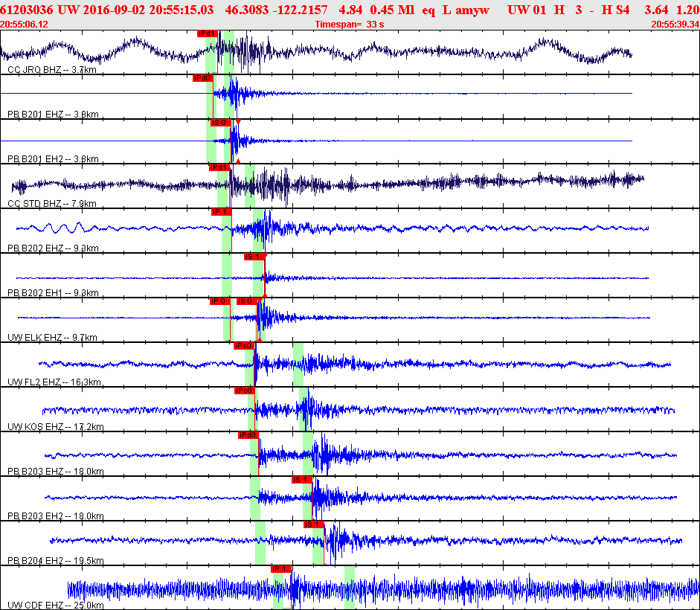This screenshot has height=610, width=700.
Task: Select the start time label 20:55:06.12
Action: (x=24, y=24)
